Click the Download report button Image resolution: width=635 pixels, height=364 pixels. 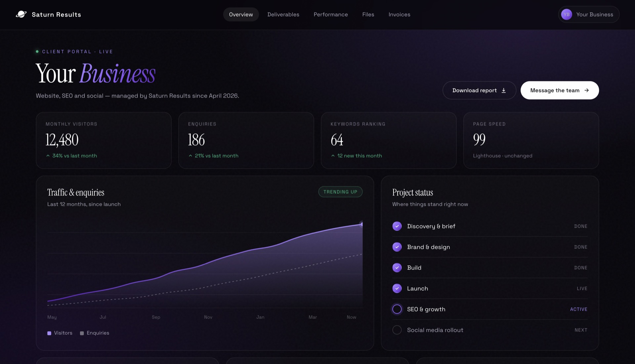tap(479, 90)
